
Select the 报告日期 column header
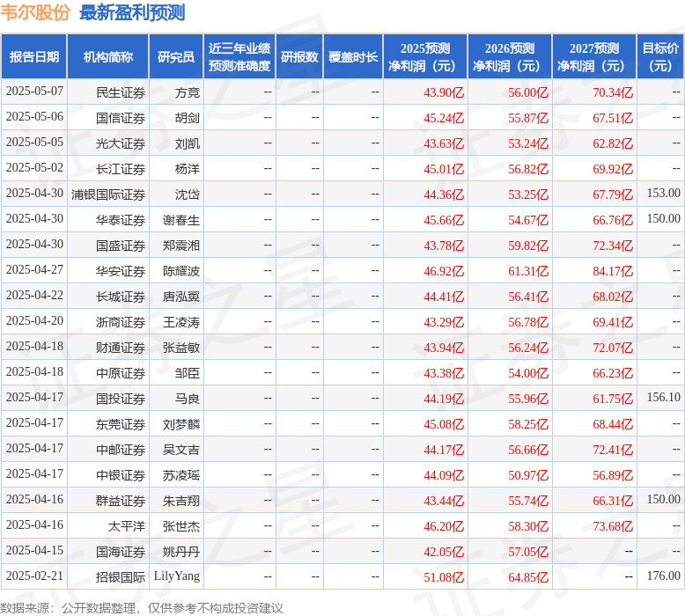34,57
